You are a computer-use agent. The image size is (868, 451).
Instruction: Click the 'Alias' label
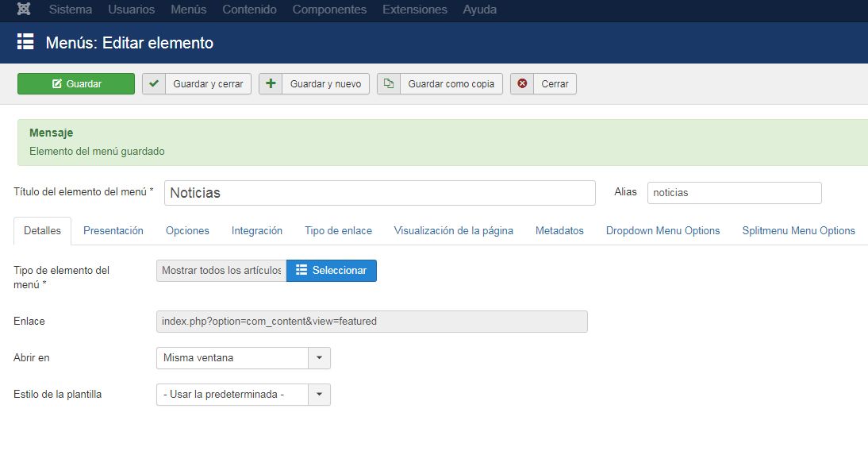[625, 191]
